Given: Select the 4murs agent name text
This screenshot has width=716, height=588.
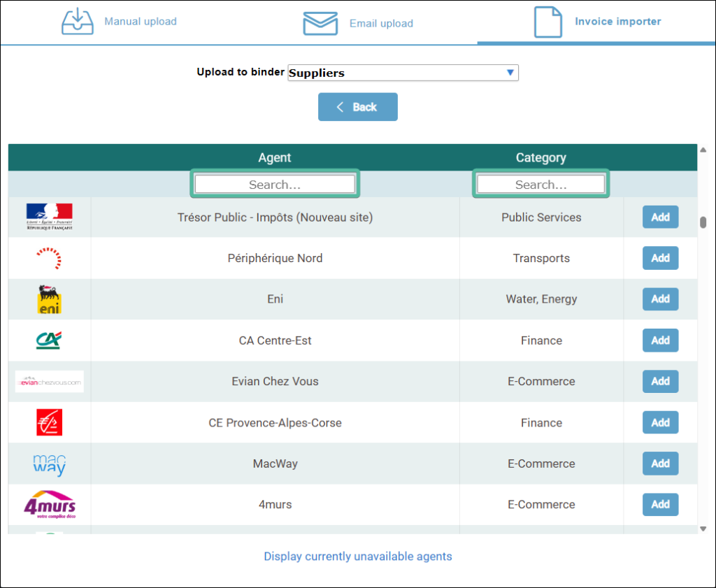Looking at the screenshot, I should [275, 505].
